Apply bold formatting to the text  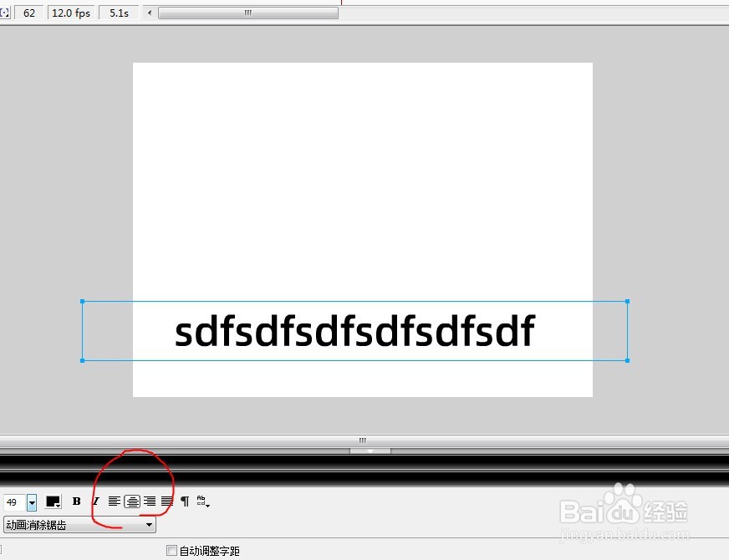coord(76,501)
